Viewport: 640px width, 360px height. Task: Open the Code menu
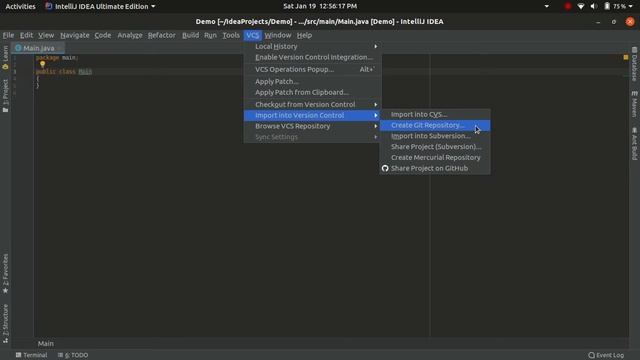pos(103,35)
